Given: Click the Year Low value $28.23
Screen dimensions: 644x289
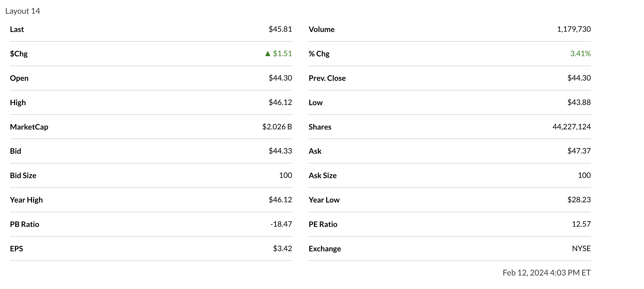Looking at the screenshot, I should coord(579,200).
